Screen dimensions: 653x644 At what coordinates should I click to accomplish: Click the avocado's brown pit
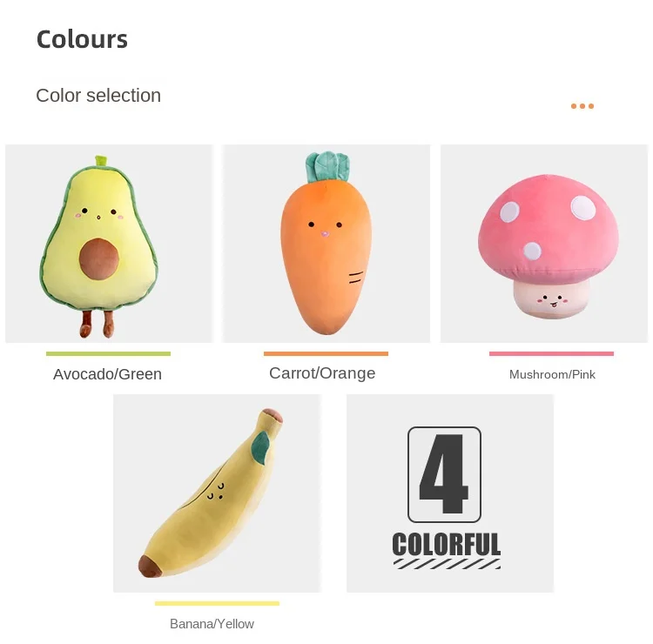(x=99, y=259)
